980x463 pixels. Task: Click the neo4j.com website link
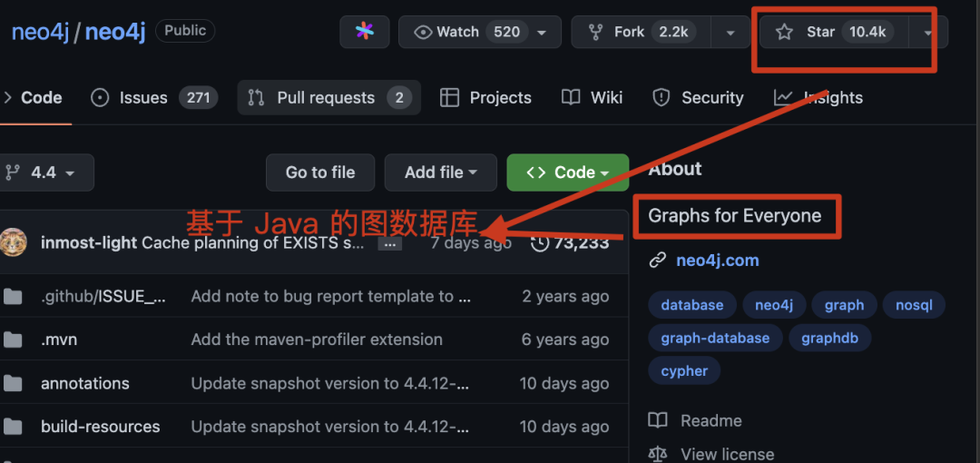pos(718,261)
